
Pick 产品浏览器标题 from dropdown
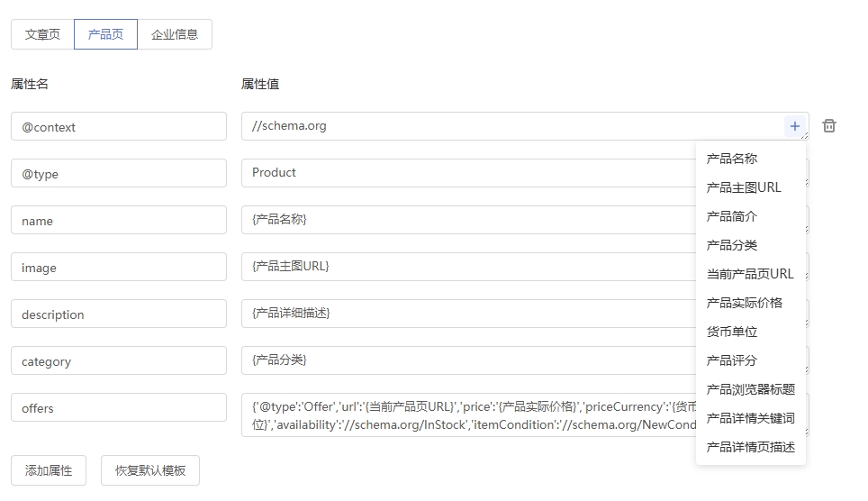pos(751,389)
